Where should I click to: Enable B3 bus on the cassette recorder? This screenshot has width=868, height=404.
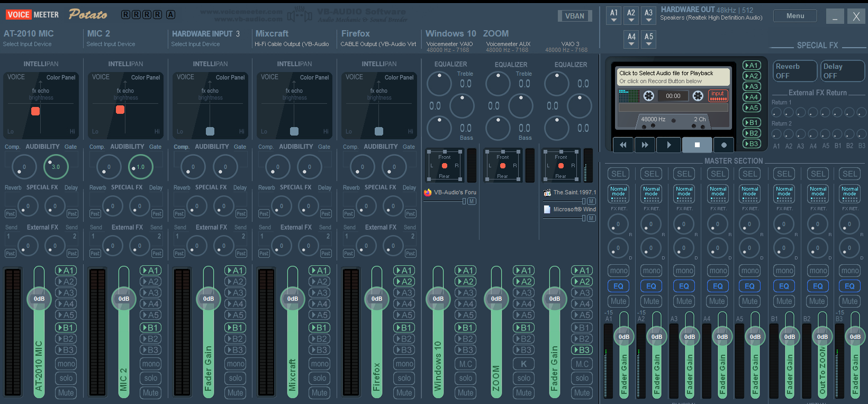click(x=752, y=143)
